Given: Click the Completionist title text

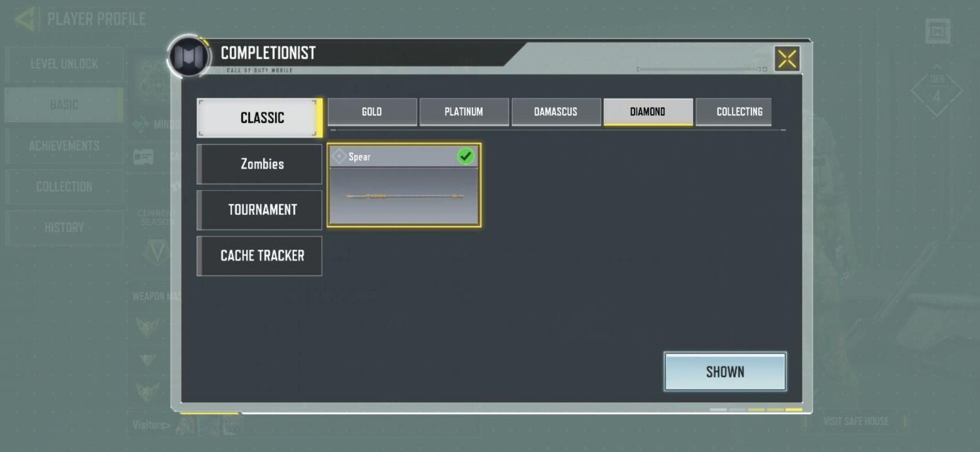Looking at the screenshot, I should [x=268, y=52].
